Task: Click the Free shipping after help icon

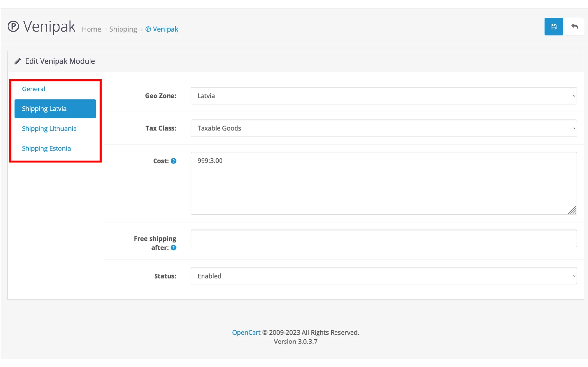Action: [x=174, y=248]
